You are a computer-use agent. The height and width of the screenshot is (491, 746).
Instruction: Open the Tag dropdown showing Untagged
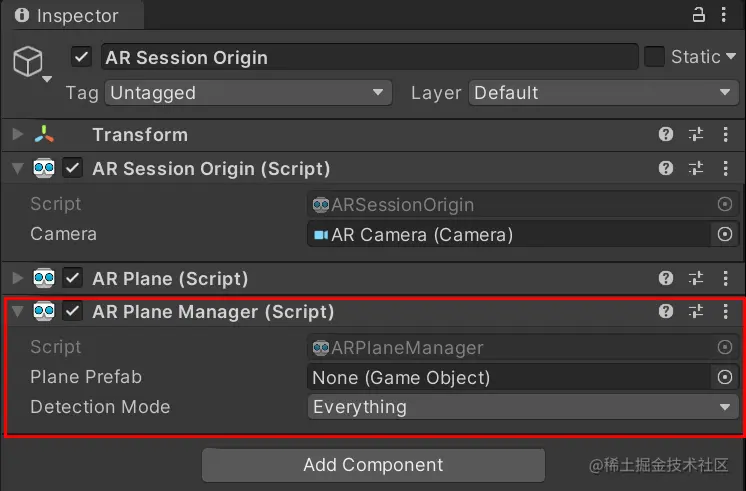(x=248, y=92)
